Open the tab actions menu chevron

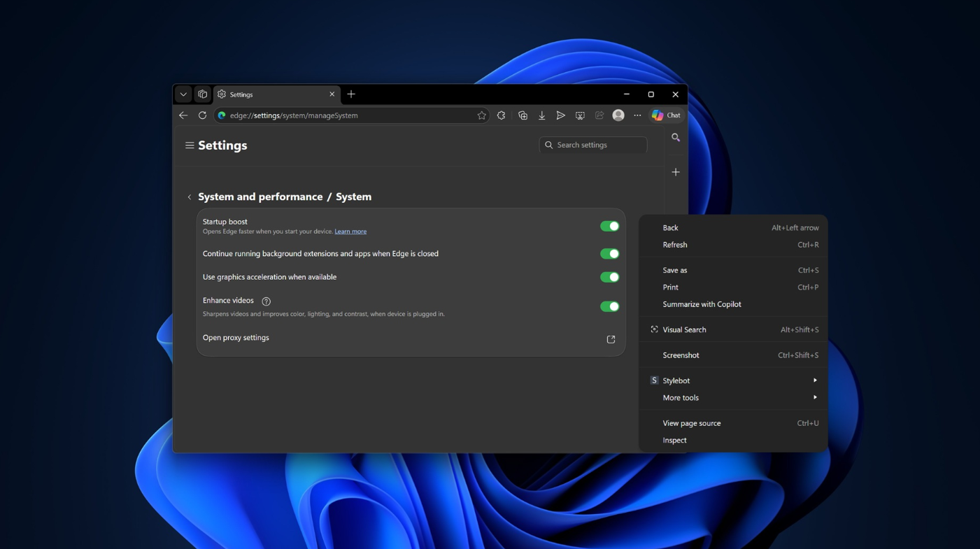[x=183, y=94]
